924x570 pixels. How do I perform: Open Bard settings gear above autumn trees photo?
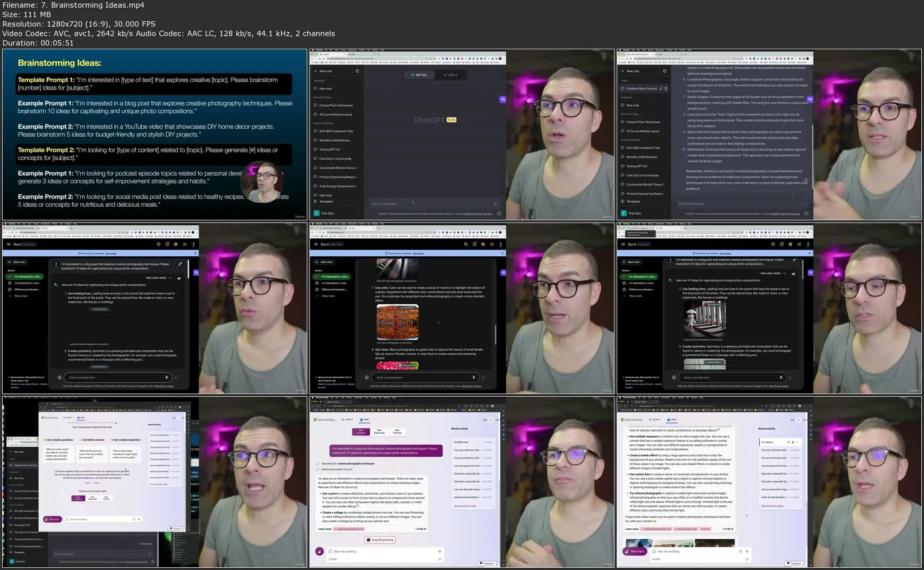coord(483,244)
